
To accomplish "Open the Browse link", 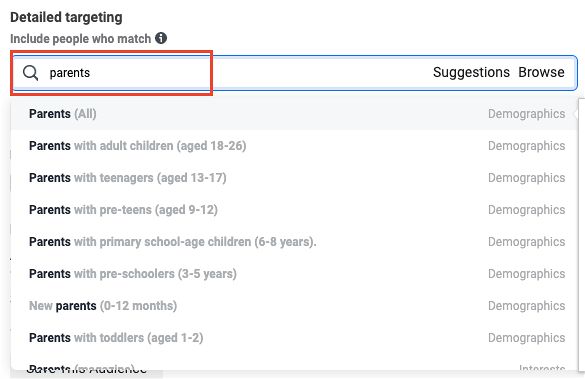I will pos(541,72).
